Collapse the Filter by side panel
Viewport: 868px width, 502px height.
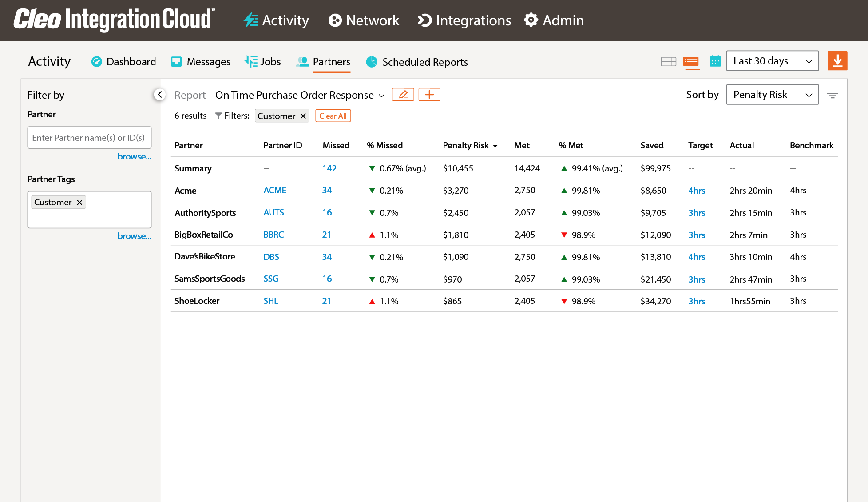[x=160, y=95]
